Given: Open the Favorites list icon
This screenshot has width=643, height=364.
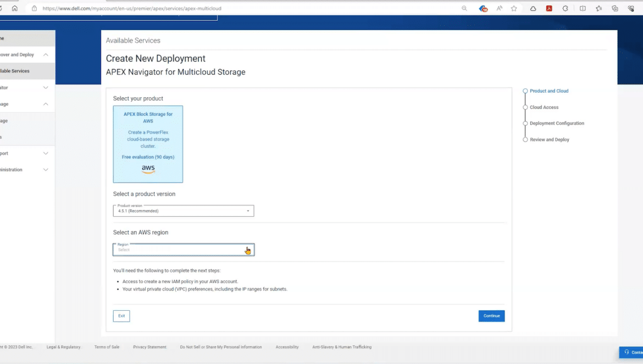Looking at the screenshot, I should (599, 8).
